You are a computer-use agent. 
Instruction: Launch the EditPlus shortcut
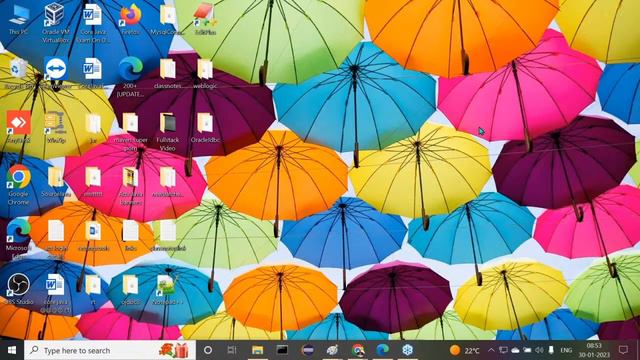(205, 19)
